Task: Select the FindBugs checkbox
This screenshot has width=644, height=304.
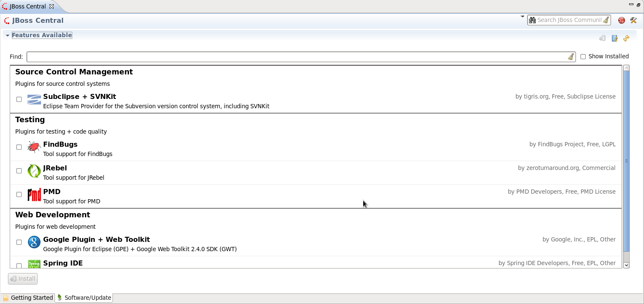Action: point(19,147)
